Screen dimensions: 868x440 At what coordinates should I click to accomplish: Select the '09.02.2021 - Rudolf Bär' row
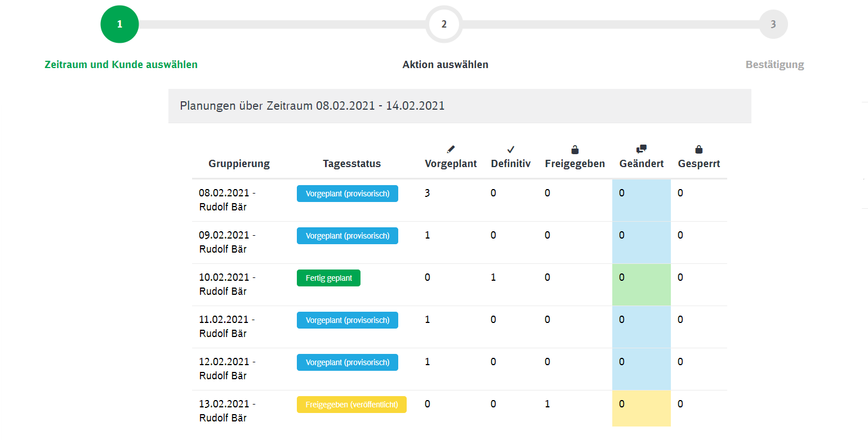tap(459, 243)
